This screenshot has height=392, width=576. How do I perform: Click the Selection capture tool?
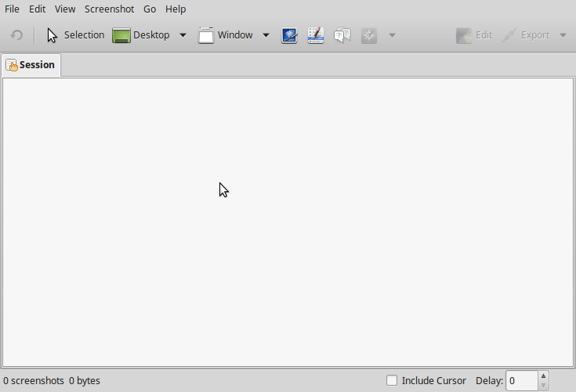(x=75, y=35)
